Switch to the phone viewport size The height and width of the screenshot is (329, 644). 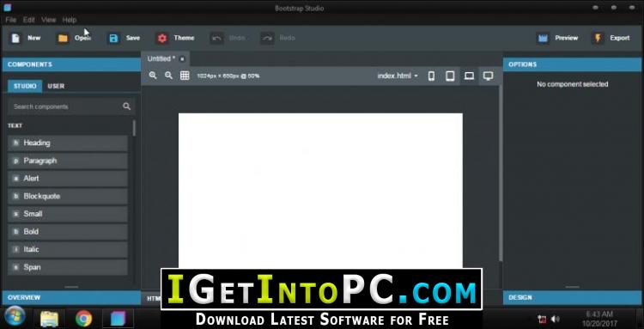click(x=431, y=76)
